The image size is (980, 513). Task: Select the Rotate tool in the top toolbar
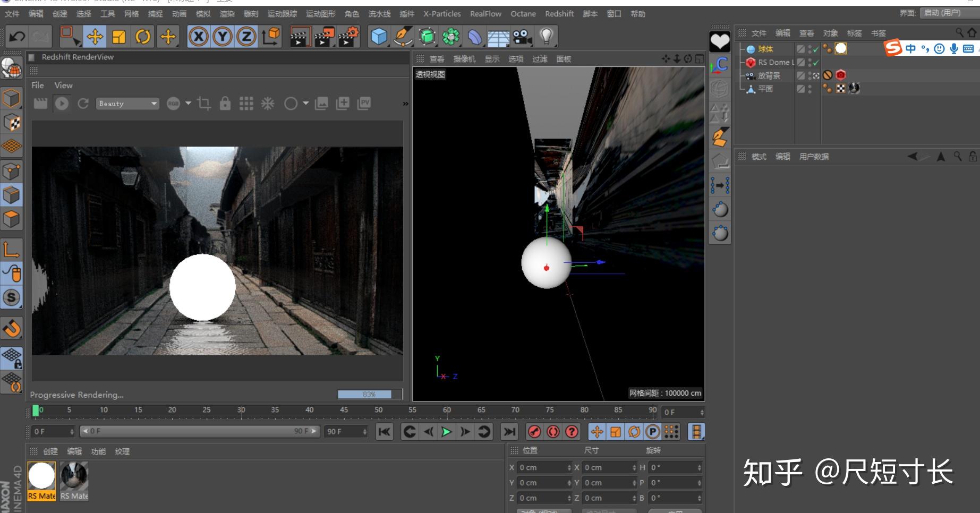tap(142, 36)
